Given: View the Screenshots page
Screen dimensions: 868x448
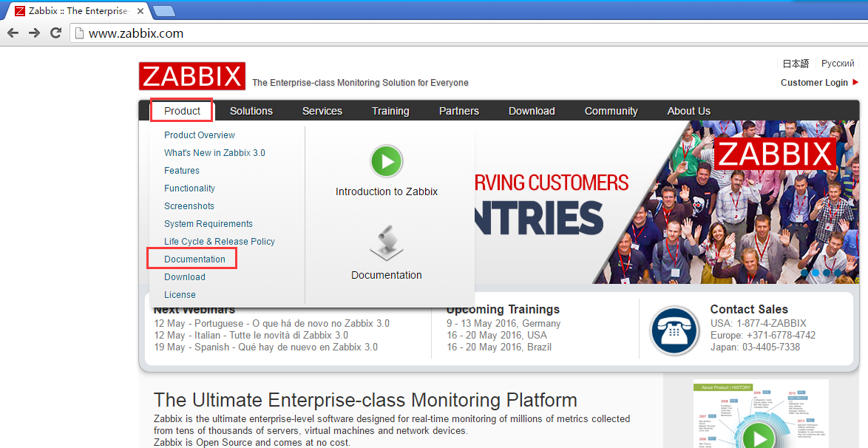Looking at the screenshot, I should (189, 206).
